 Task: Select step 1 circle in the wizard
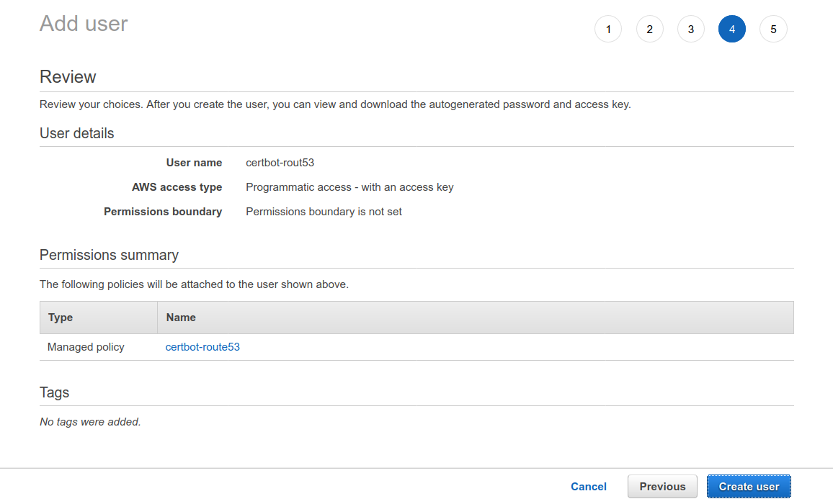pyautogui.click(x=607, y=29)
